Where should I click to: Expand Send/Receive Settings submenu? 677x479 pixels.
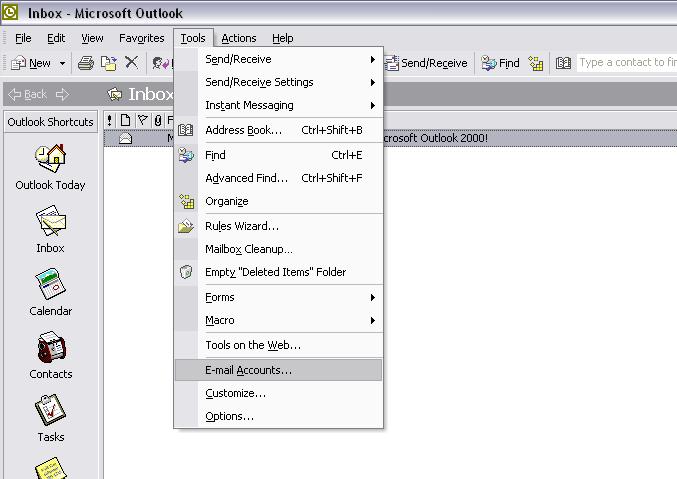click(278, 82)
